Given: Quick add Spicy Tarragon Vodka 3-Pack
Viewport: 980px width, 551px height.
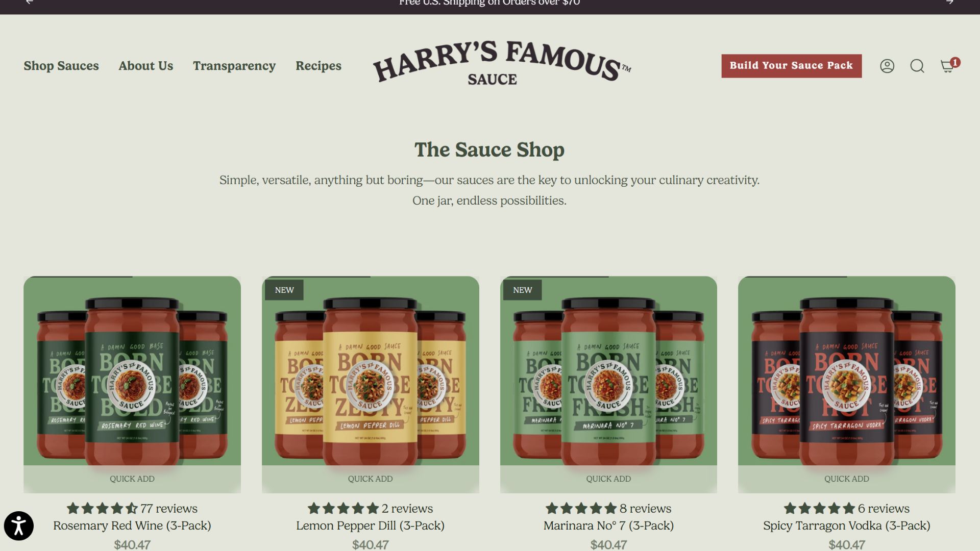Looking at the screenshot, I should pos(847,479).
